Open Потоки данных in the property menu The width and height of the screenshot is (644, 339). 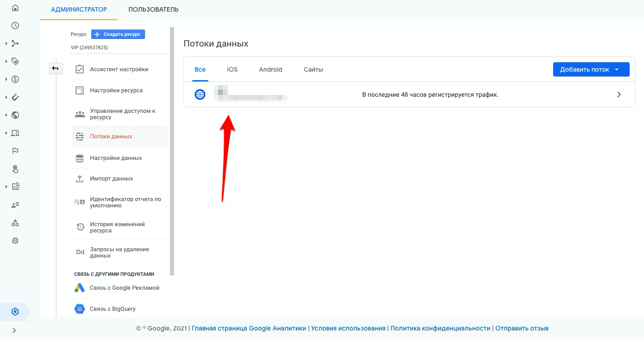click(119, 137)
